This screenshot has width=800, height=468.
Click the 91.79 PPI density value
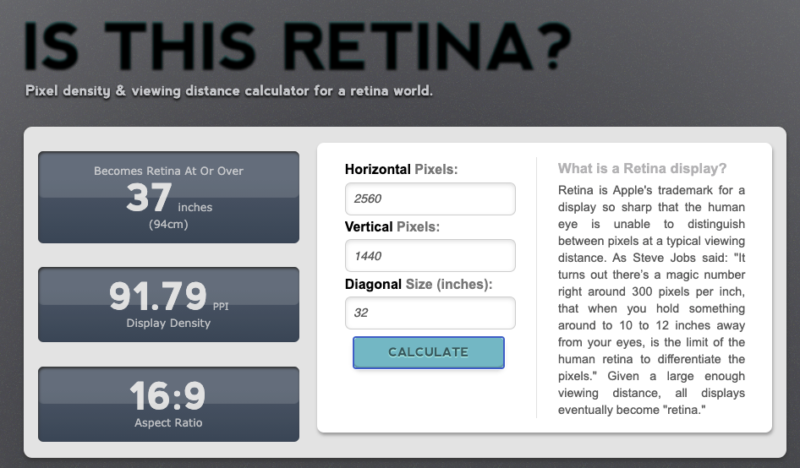(x=157, y=296)
